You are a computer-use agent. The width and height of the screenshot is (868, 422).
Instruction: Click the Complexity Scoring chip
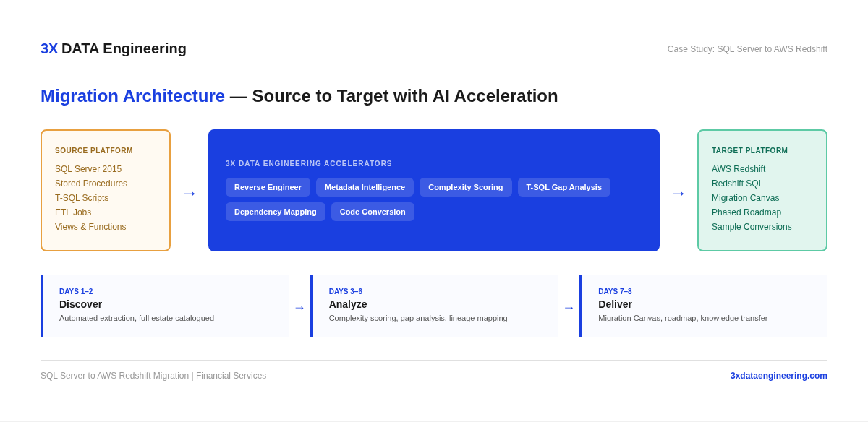[466, 187]
